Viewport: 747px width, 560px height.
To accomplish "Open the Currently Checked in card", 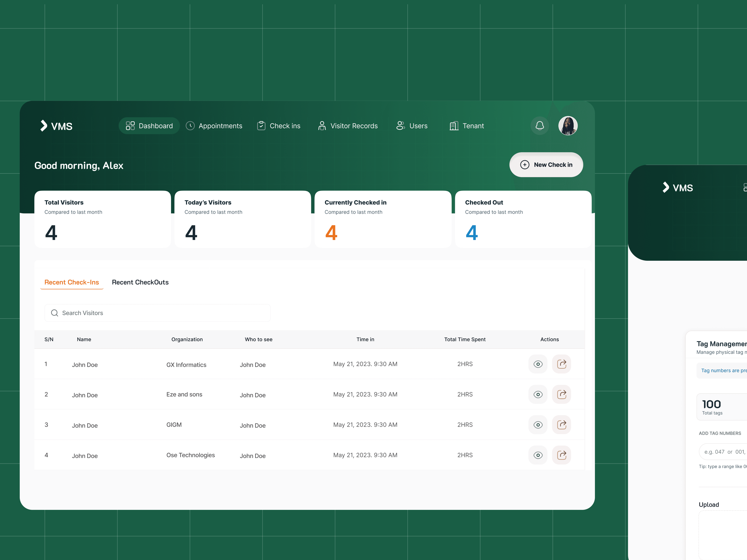I will point(383,219).
